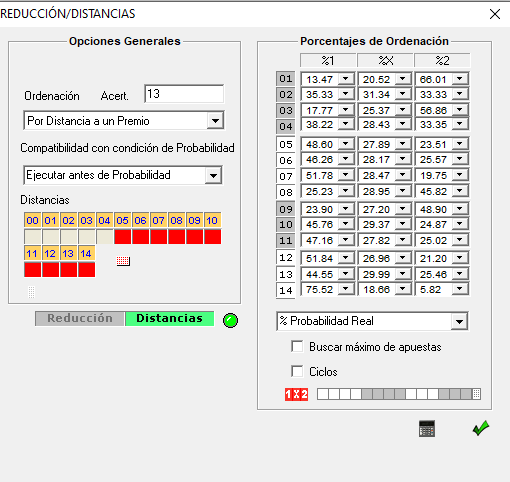Click the red swatch under distance 11
Viewport: 510px width, 482px height.
33,270
